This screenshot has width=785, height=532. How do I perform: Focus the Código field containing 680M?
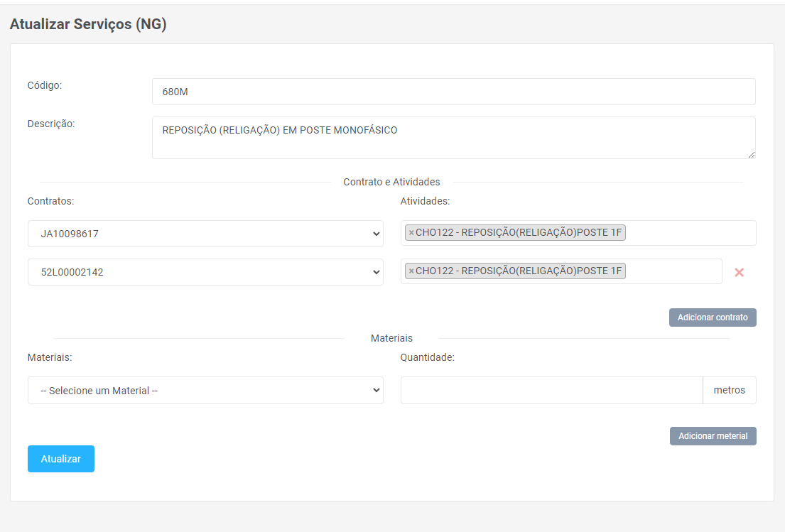(453, 92)
